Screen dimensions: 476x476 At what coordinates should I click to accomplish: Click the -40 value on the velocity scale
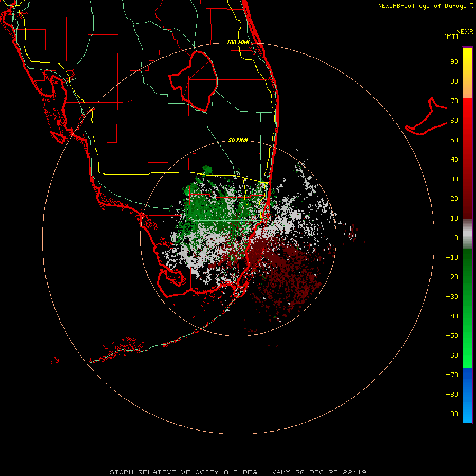(452, 316)
